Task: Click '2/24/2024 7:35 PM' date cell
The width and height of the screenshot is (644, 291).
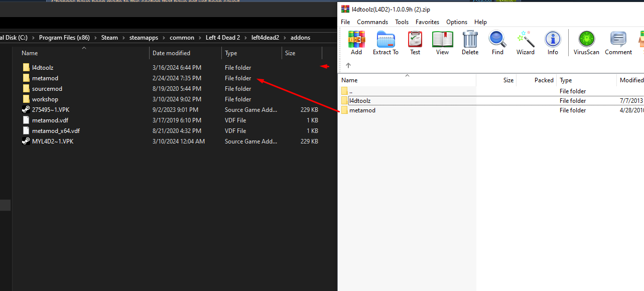Action: (177, 78)
